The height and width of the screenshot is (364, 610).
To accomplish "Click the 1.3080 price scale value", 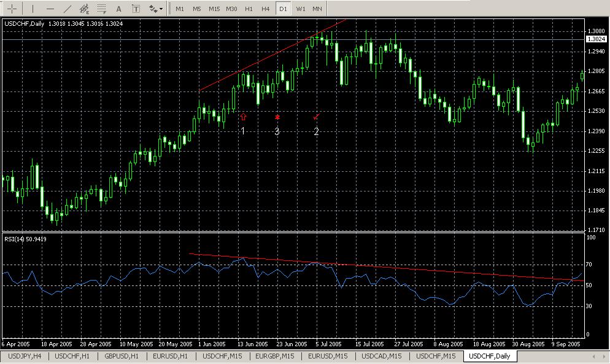I will pyautogui.click(x=596, y=31).
